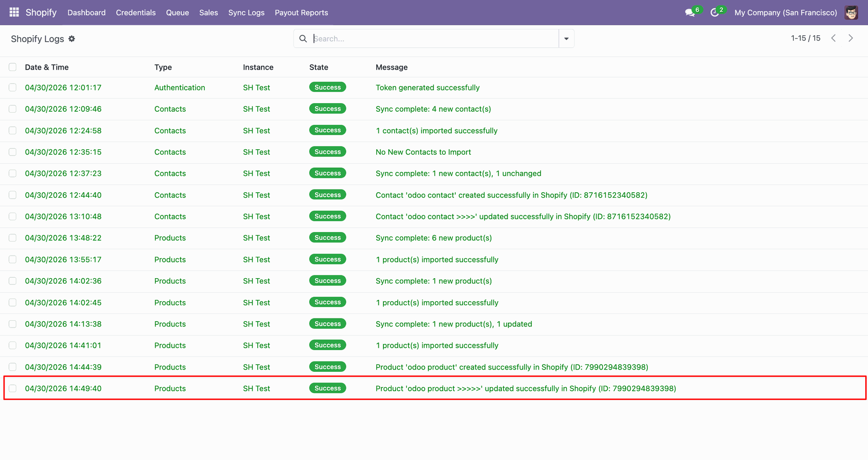Sort by State column header
The width and height of the screenshot is (868, 460).
tap(319, 67)
